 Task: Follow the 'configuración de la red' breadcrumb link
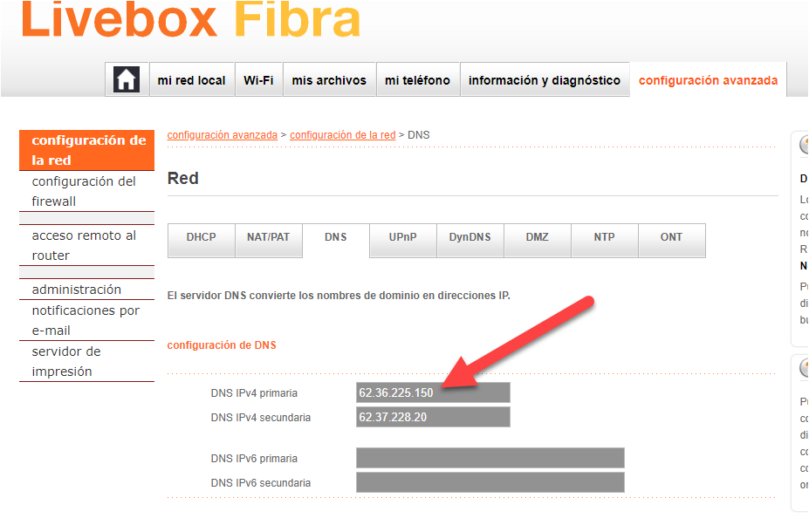coord(343,135)
